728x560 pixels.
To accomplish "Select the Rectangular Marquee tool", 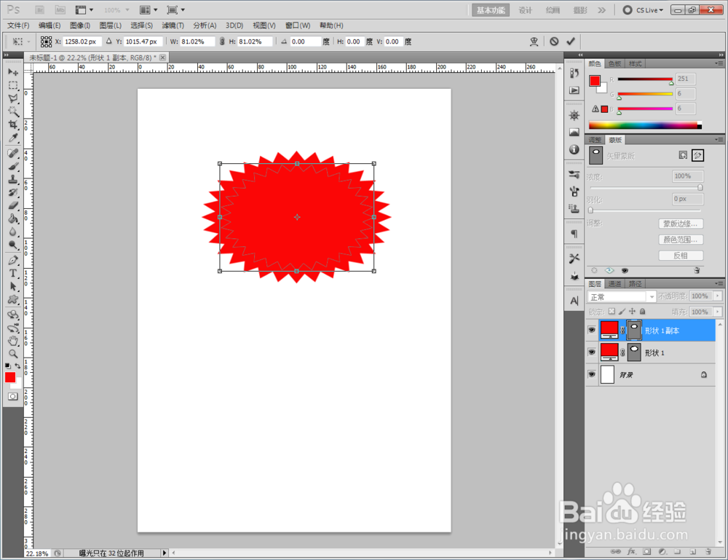I will pyautogui.click(x=13, y=85).
